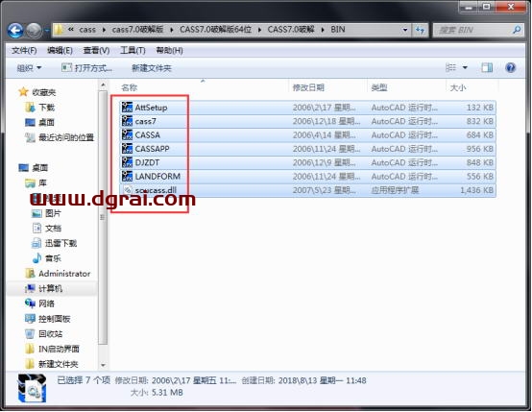This screenshot has width=532, height=412.
Task: Click the AttSetup file icon
Action: pyautogui.click(x=127, y=108)
